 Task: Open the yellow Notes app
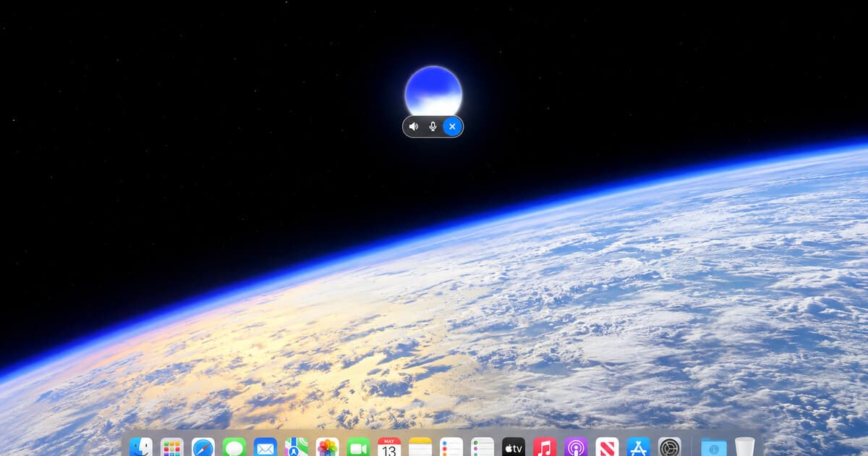coord(420,447)
